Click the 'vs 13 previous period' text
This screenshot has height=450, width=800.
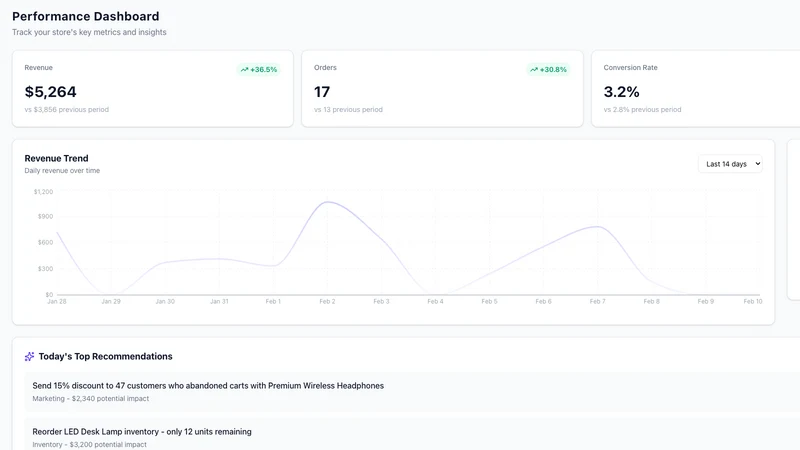(x=348, y=109)
